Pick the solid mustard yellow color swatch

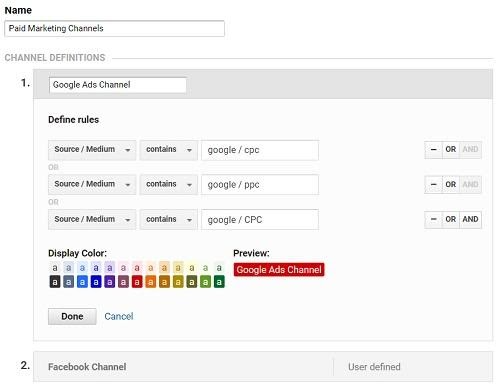click(x=178, y=282)
